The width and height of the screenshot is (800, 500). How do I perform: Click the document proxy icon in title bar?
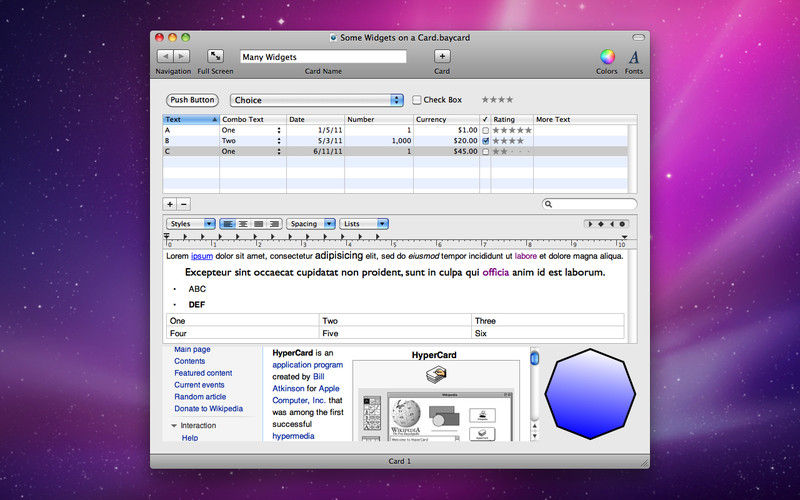(333, 37)
